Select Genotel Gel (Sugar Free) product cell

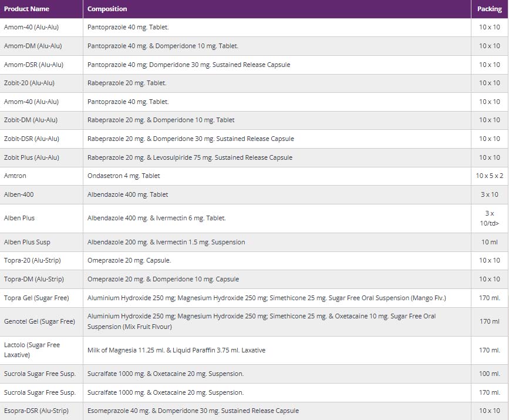39,321
